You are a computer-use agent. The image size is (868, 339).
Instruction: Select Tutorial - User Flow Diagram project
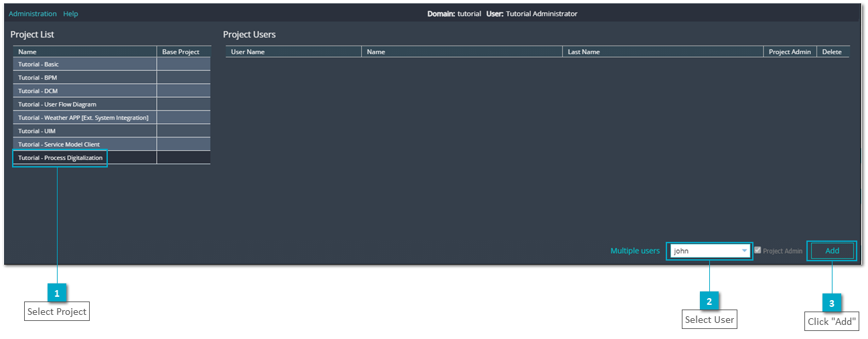111,105
